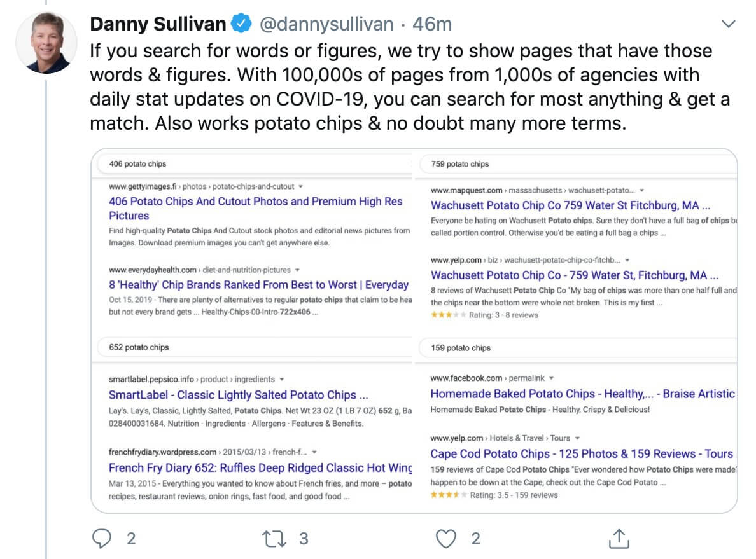Viewport: 756px width, 559px height.
Task: Expand the tweet options chevron
Action: coord(728,24)
